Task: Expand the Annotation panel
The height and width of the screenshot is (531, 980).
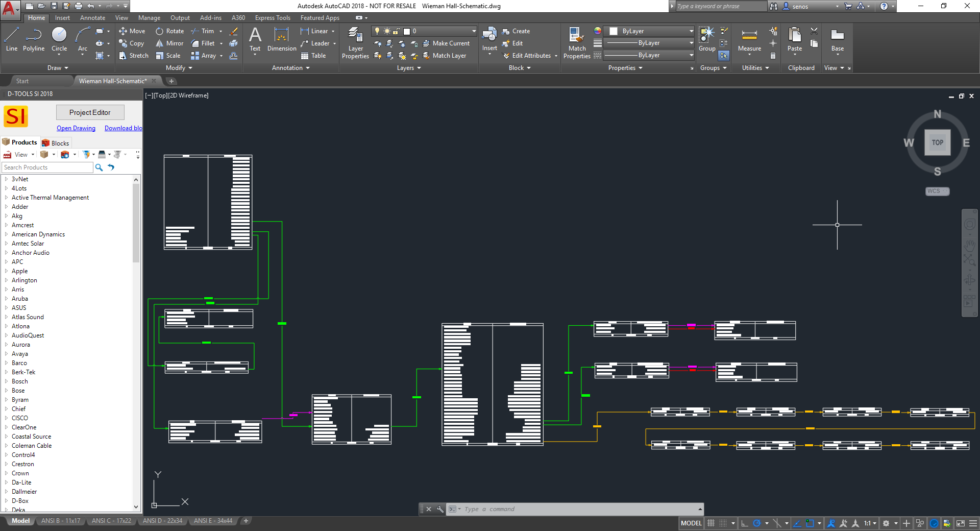Action: point(290,68)
